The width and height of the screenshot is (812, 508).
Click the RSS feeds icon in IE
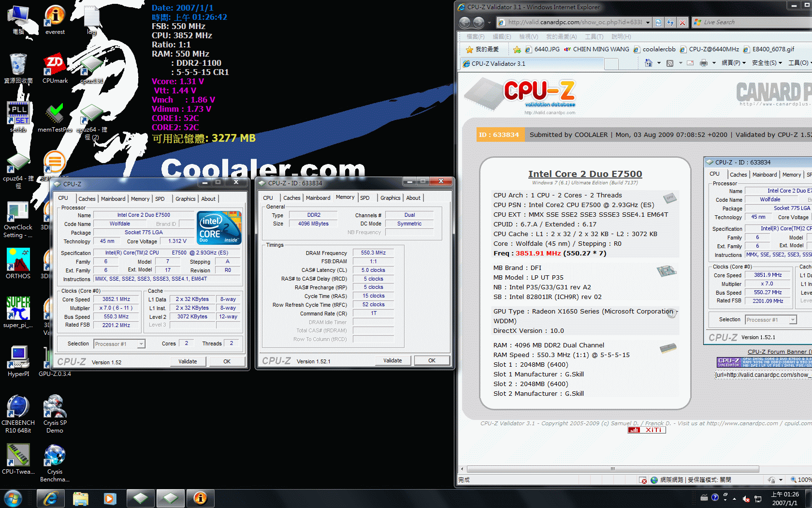[670, 63]
